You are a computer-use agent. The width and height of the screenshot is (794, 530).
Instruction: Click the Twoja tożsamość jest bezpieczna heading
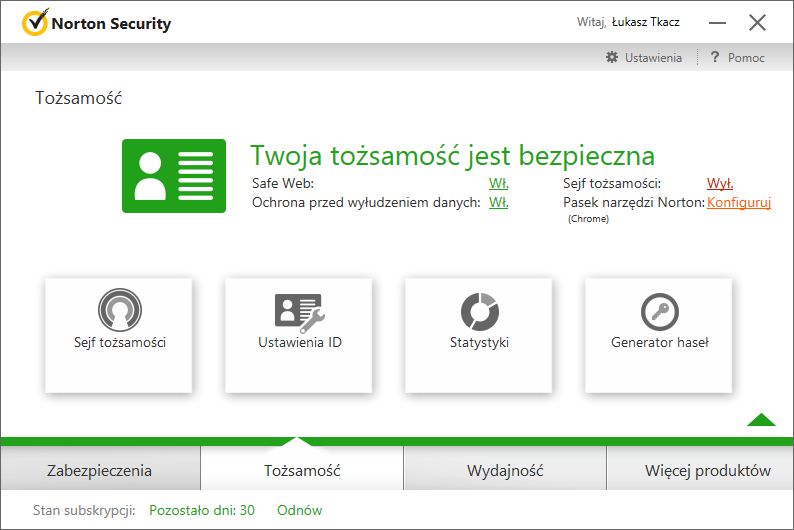[x=453, y=155]
